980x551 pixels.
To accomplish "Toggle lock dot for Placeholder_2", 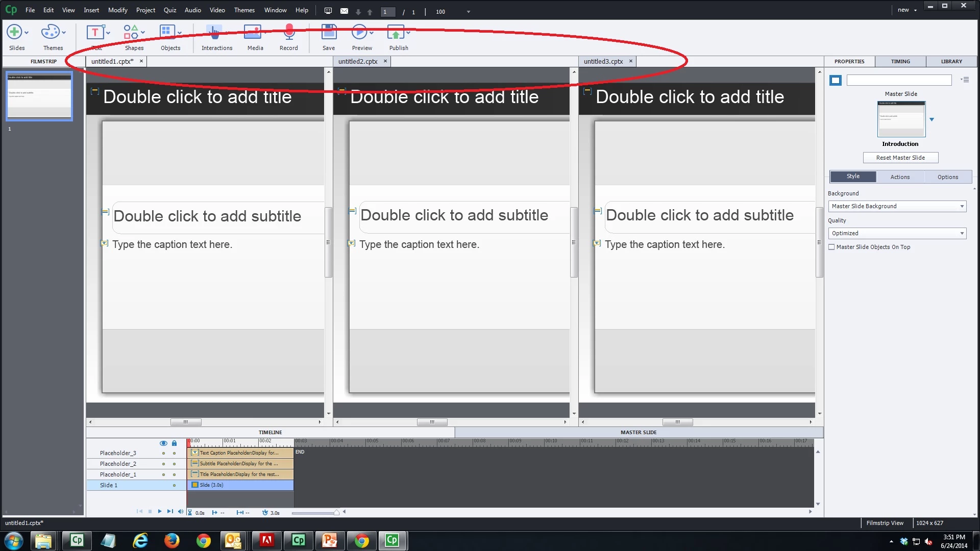I will pos(174,464).
